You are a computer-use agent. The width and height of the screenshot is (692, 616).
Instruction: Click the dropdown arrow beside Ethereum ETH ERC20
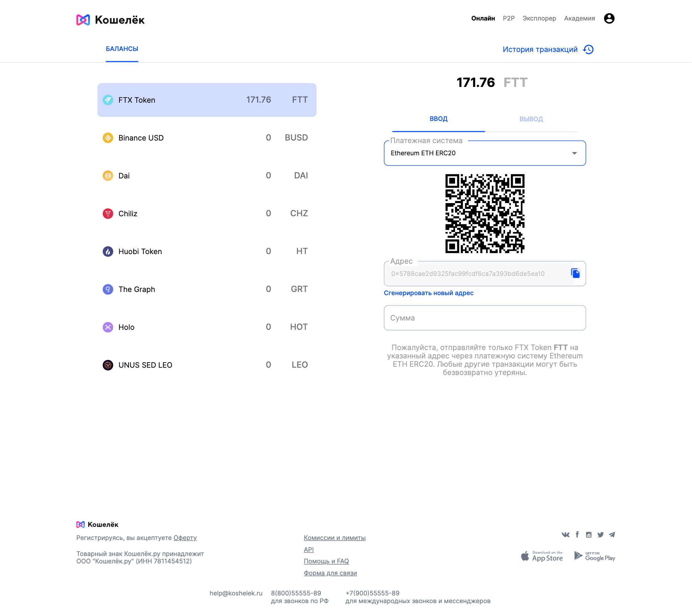[x=574, y=153]
